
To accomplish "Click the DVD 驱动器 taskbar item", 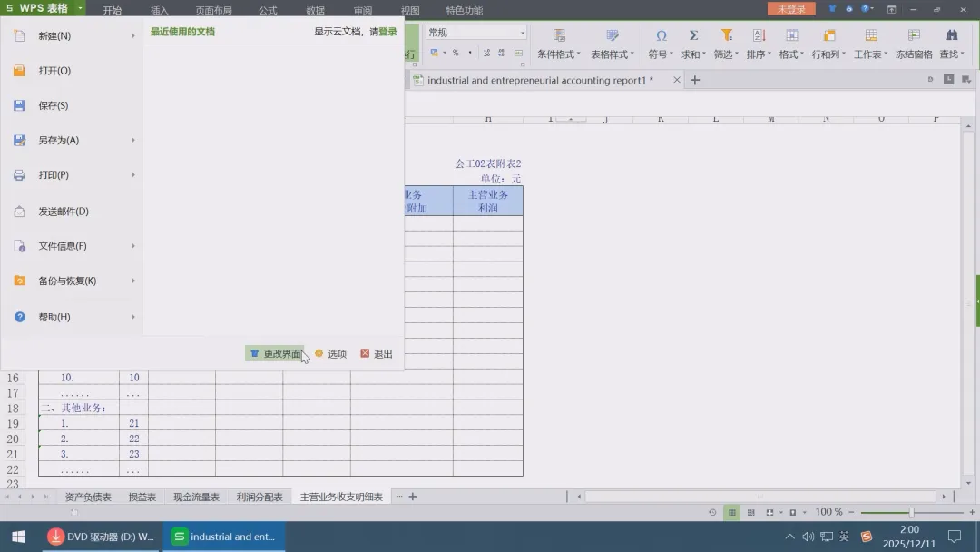I will (x=102, y=537).
